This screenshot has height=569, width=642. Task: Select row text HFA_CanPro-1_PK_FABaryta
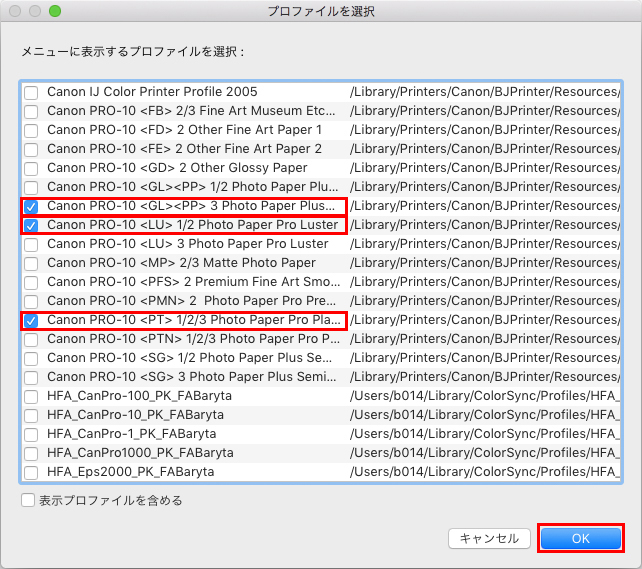(132, 434)
